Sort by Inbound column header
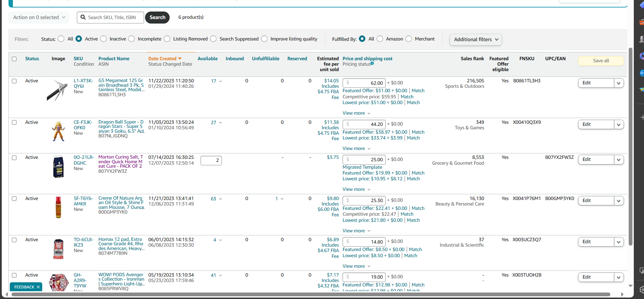 click(x=235, y=59)
